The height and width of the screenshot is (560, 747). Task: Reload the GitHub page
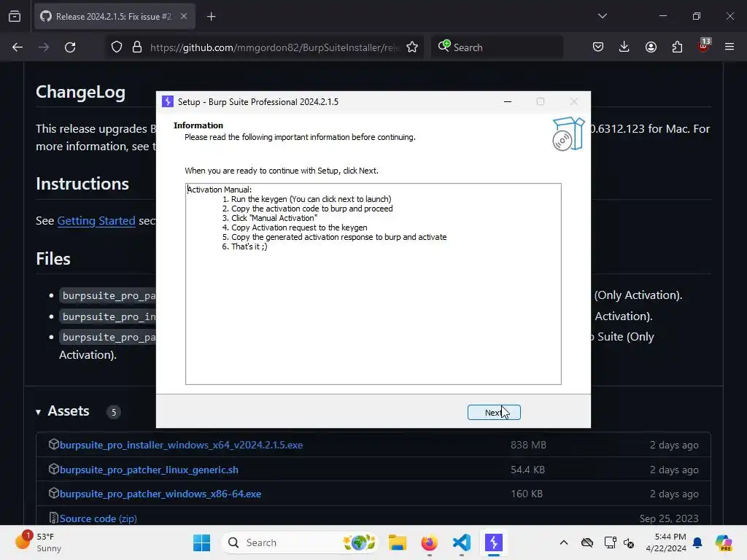(70, 47)
